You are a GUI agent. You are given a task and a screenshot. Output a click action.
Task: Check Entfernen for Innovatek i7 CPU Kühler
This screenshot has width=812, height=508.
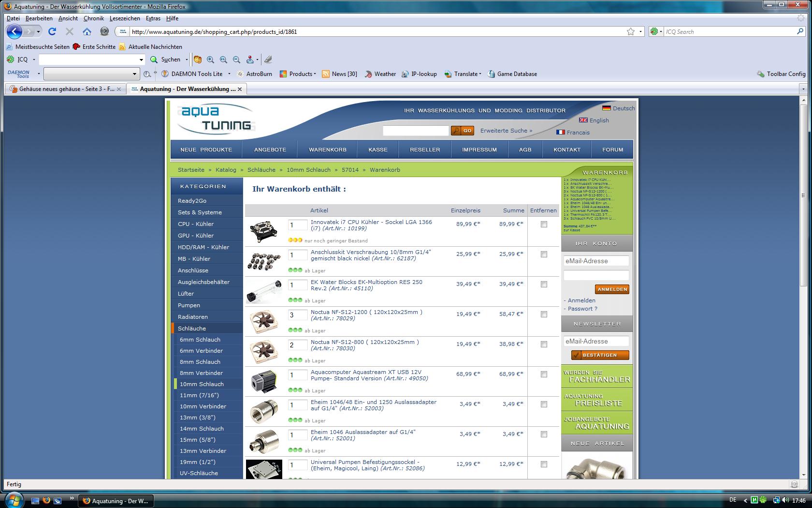pyautogui.click(x=544, y=224)
